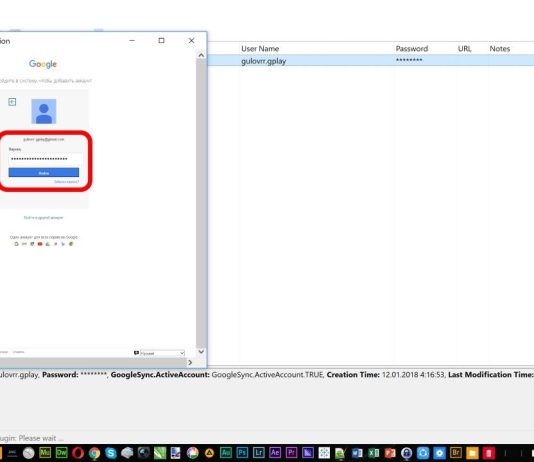This screenshot has width=534, height=462.
Task: Click the forgot password link
Action: click(66, 182)
